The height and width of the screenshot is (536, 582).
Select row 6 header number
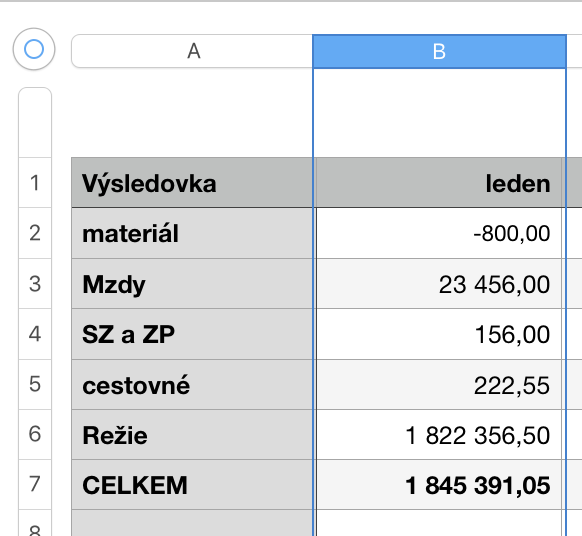click(x=35, y=434)
